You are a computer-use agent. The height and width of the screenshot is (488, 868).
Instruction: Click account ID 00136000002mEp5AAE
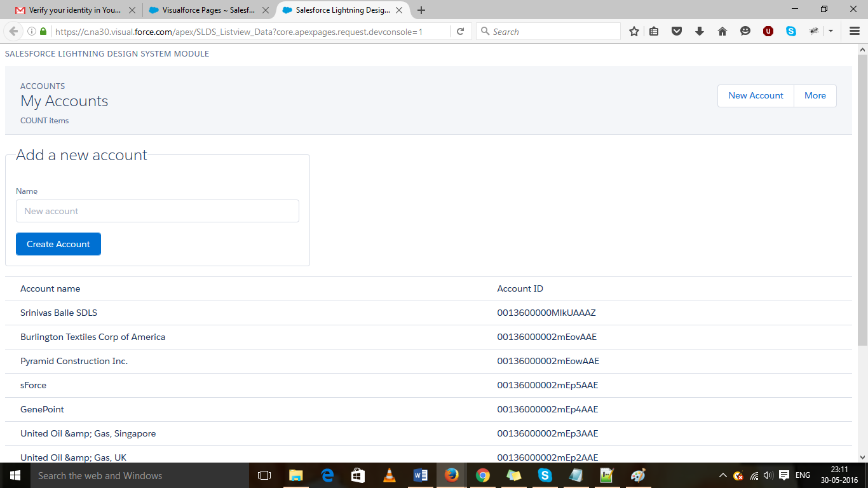(548, 385)
